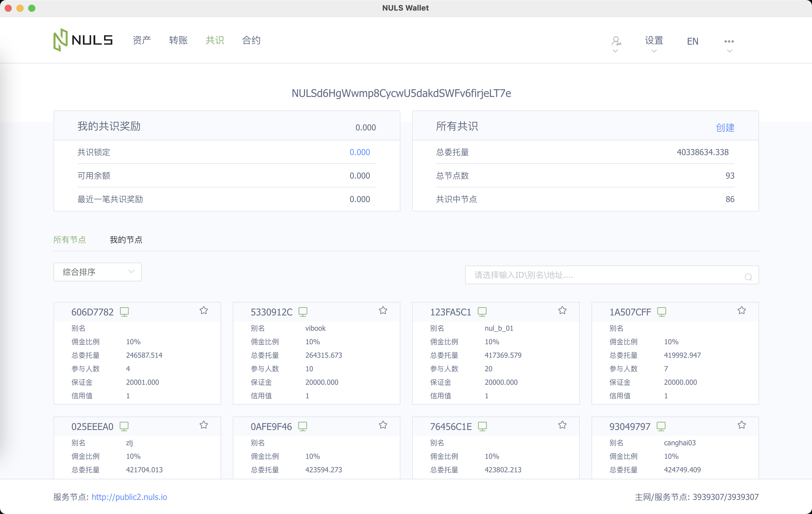Focus the ID\别名\地址 search field
This screenshot has width=812, height=514.
coord(612,275)
